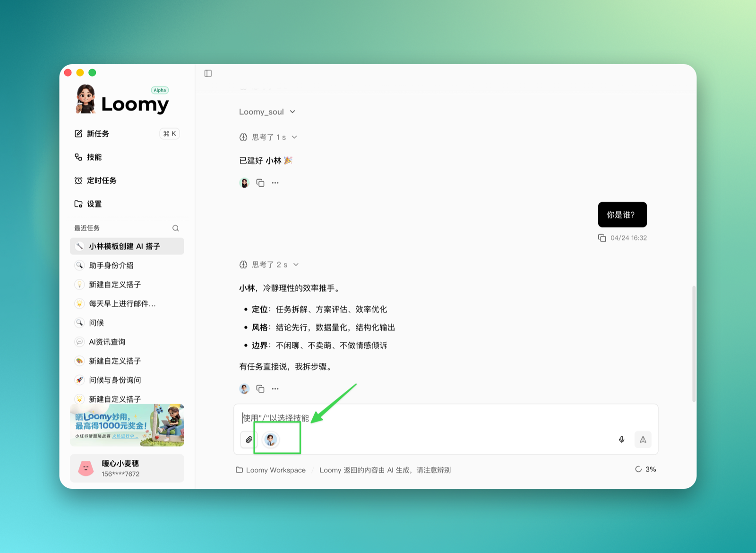The width and height of the screenshot is (756, 553).
Task: Click avatar under 有任务直接说 reply
Action: coord(244,389)
